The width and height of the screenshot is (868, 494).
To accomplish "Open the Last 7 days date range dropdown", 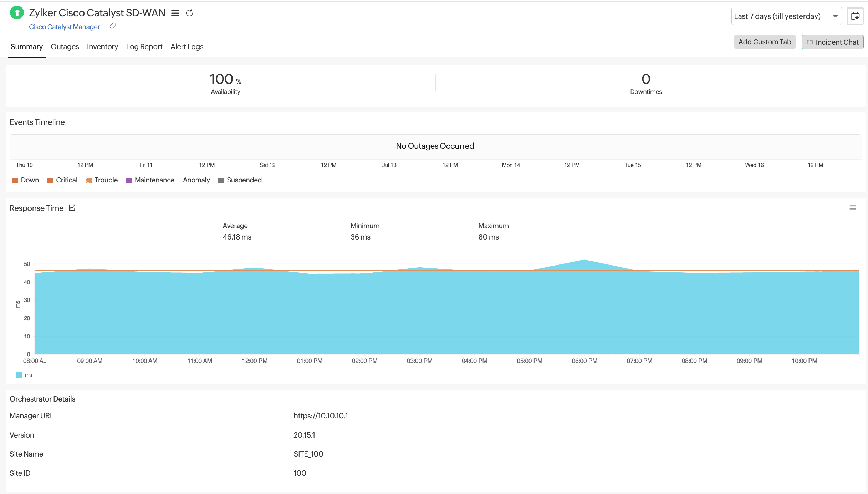I will 786,16.
